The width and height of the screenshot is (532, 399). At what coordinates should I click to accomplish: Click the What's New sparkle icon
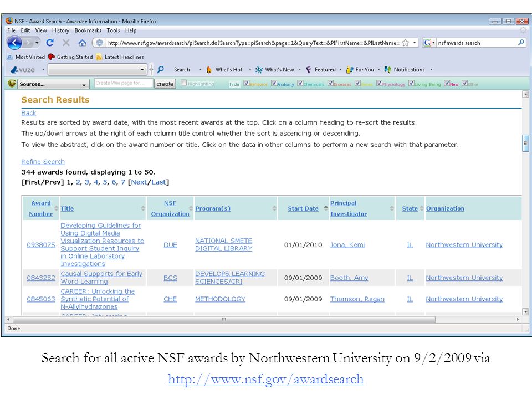259,70
